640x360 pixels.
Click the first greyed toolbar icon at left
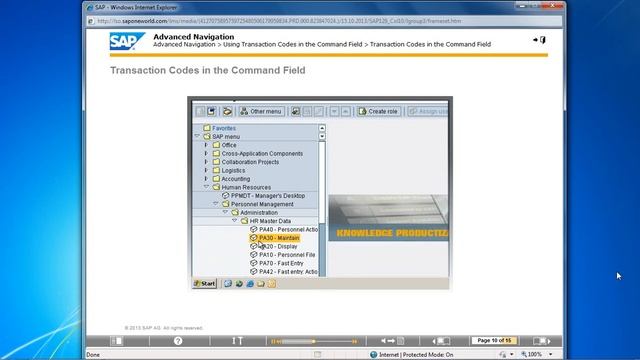click(200, 111)
